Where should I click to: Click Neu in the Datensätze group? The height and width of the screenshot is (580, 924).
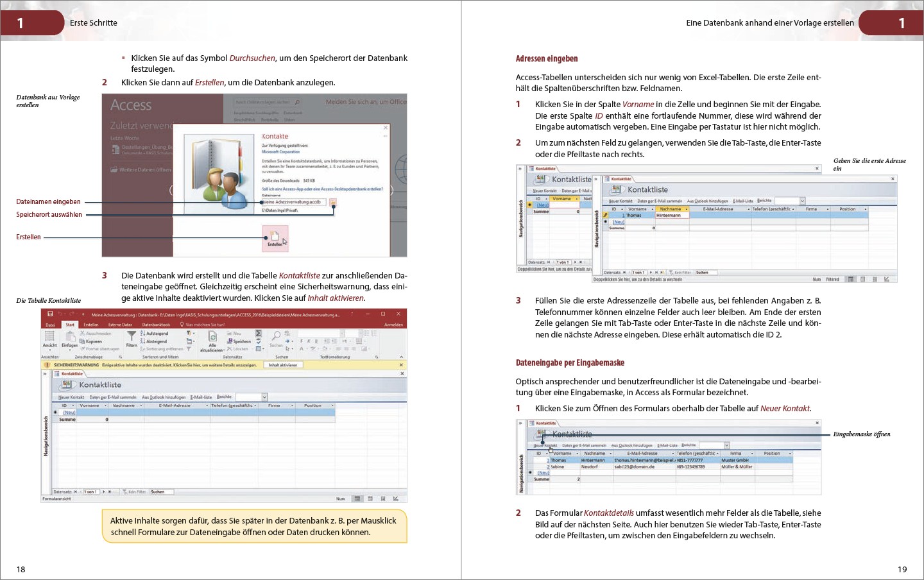(x=234, y=334)
